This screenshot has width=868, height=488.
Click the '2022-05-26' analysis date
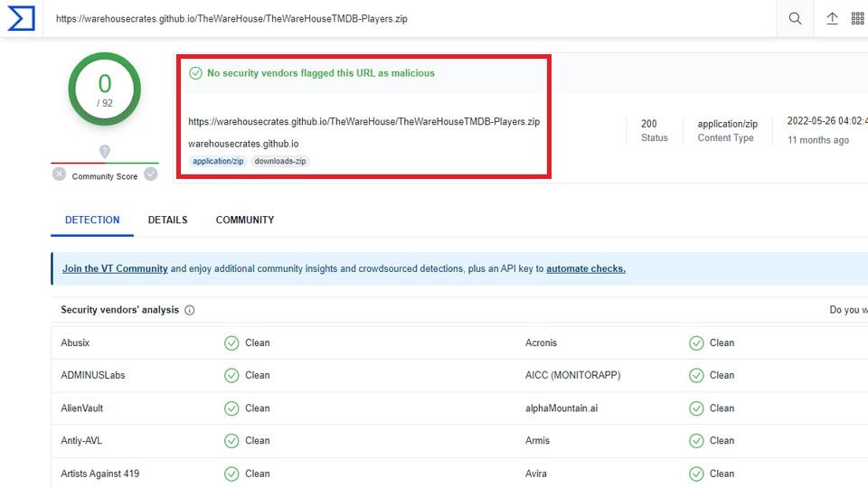[x=827, y=120]
